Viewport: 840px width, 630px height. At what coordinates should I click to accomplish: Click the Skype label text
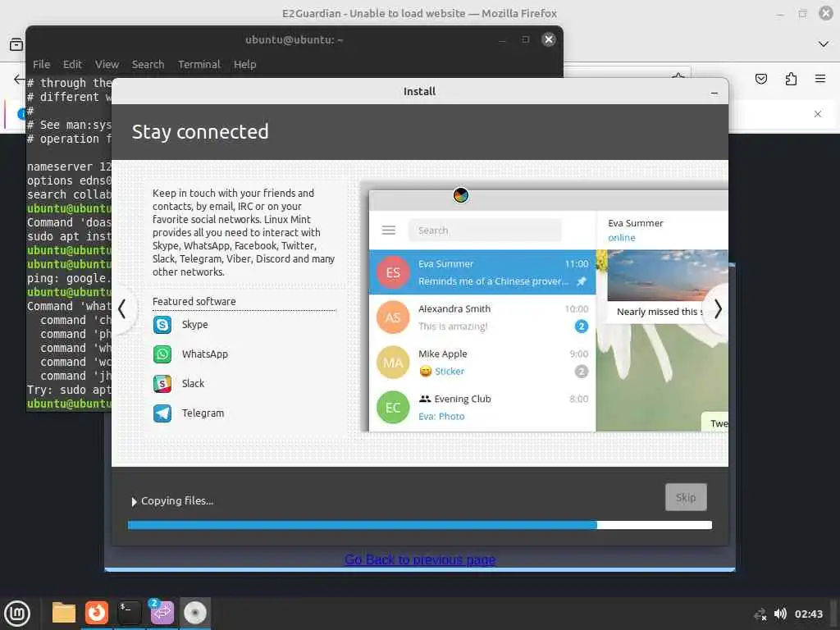pyautogui.click(x=194, y=325)
